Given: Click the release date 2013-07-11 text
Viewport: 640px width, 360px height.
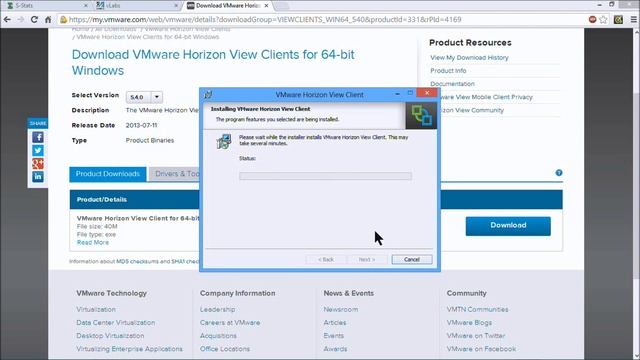Looking at the screenshot, I should pos(141,125).
